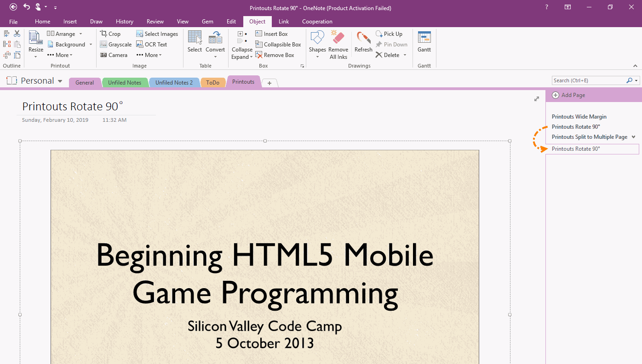
Task: Click the Camera tool
Action: click(x=114, y=55)
